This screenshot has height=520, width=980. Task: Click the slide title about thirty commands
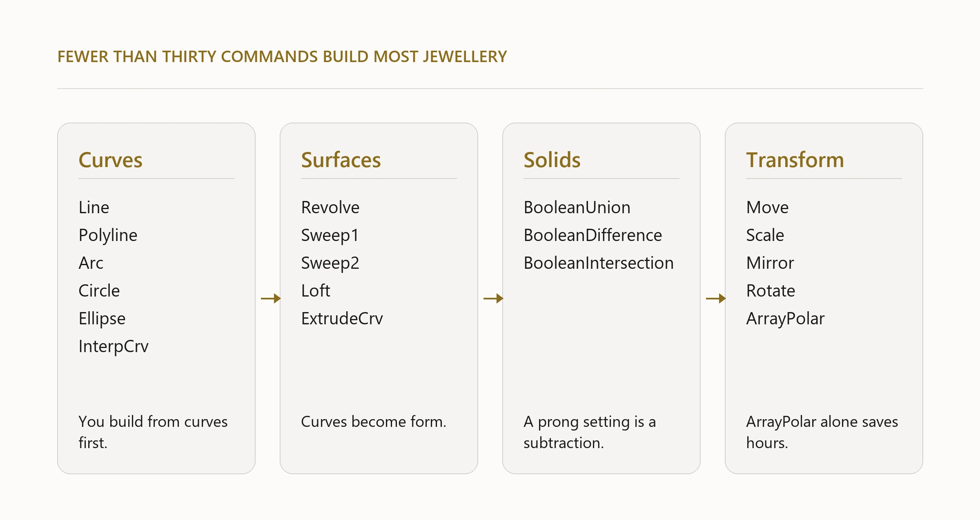click(282, 56)
